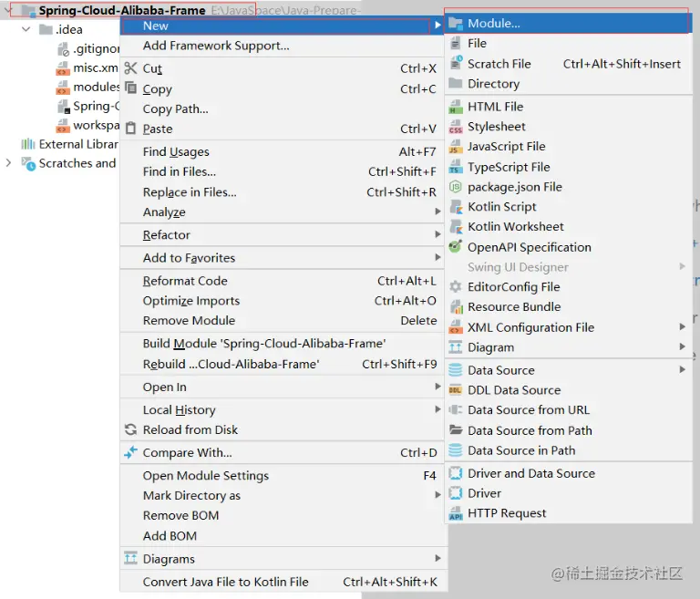This screenshot has width=700, height=599.
Task: Click the External Libraries icon
Action: pyautogui.click(x=27, y=144)
